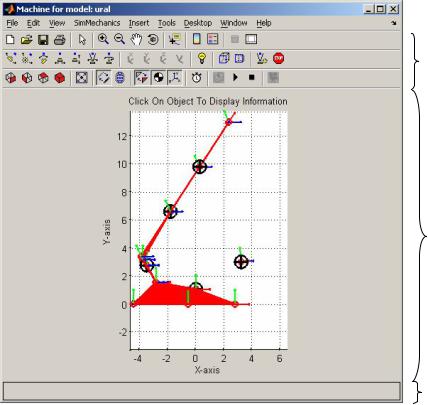Dock the figure using the menu bar arrow

pos(394,23)
